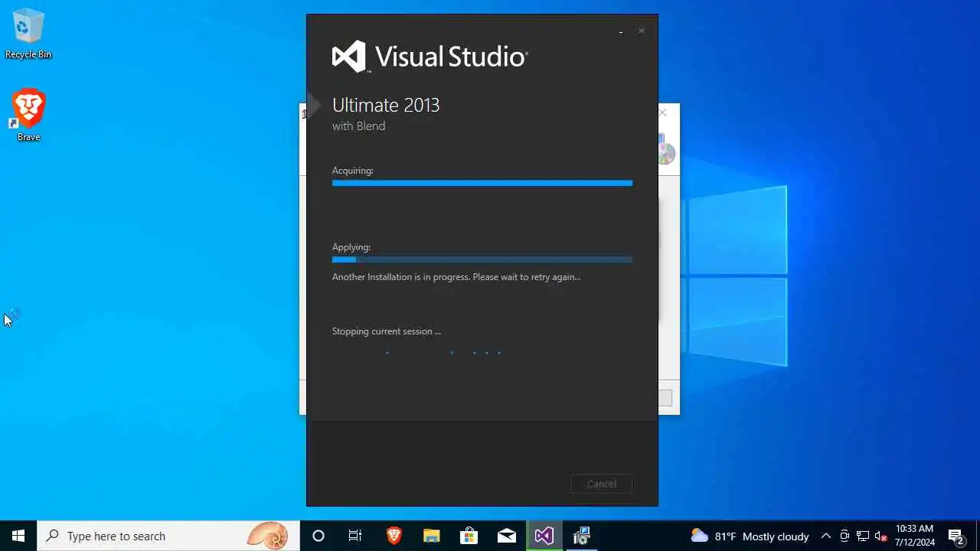This screenshot has height=551, width=980.
Task: Click the Acquiring progress bar
Action: [482, 183]
